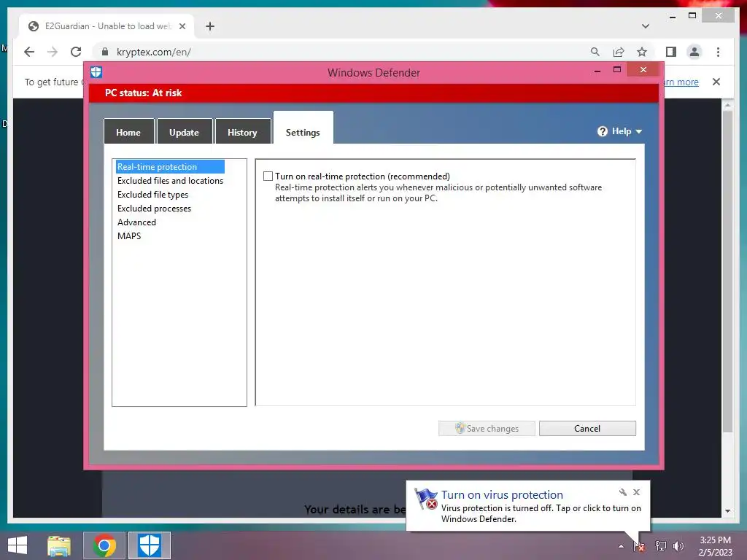The width and height of the screenshot is (747, 560).
Task: Close the Windows Defender window
Action: [643, 70]
